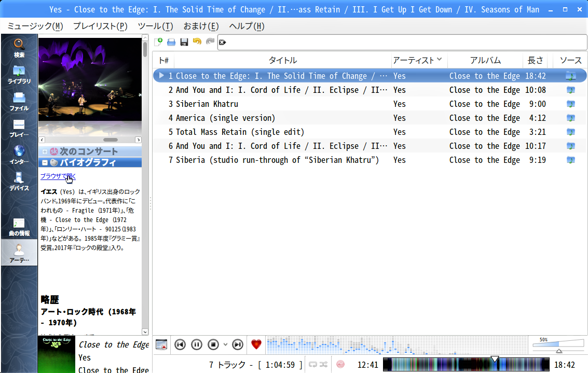Save the playlist with the floppy icon
This screenshot has height=373, width=588.
click(184, 42)
